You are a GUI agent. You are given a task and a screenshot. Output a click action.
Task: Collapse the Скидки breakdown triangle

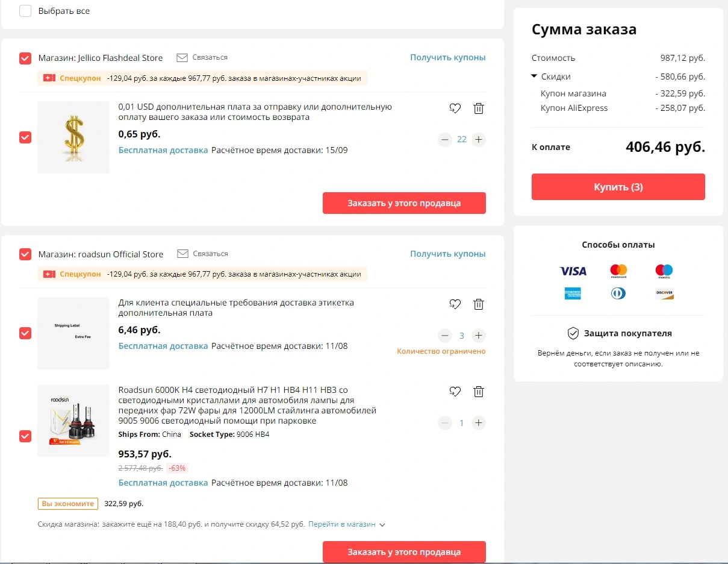pyautogui.click(x=534, y=77)
